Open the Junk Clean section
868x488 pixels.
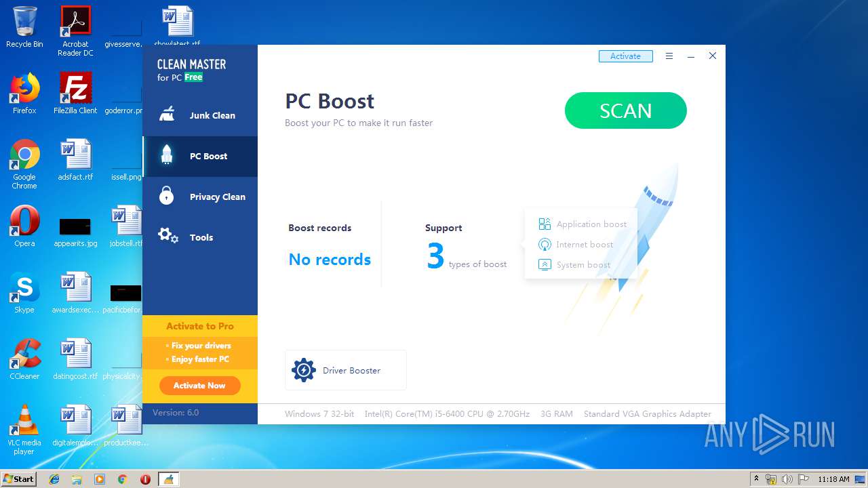(200, 116)
